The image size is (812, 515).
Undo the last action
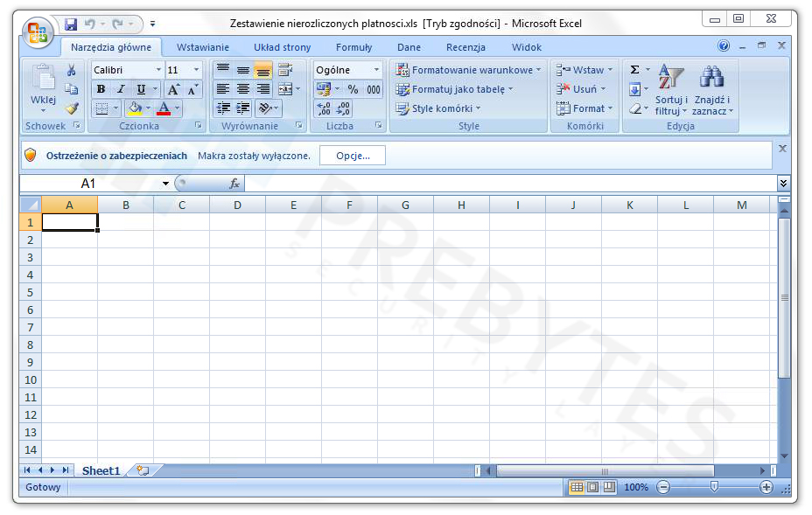pyautogui.click(x=90, y=24)
